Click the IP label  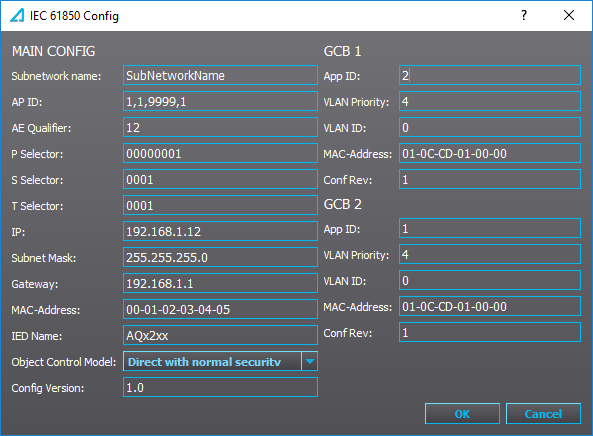(18, 232)
